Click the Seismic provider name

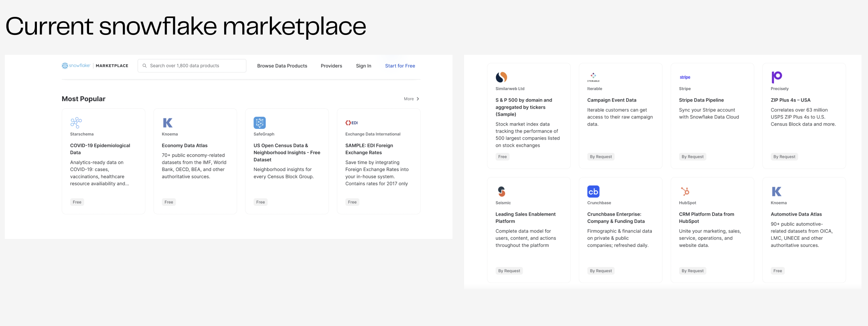[503, 203]
